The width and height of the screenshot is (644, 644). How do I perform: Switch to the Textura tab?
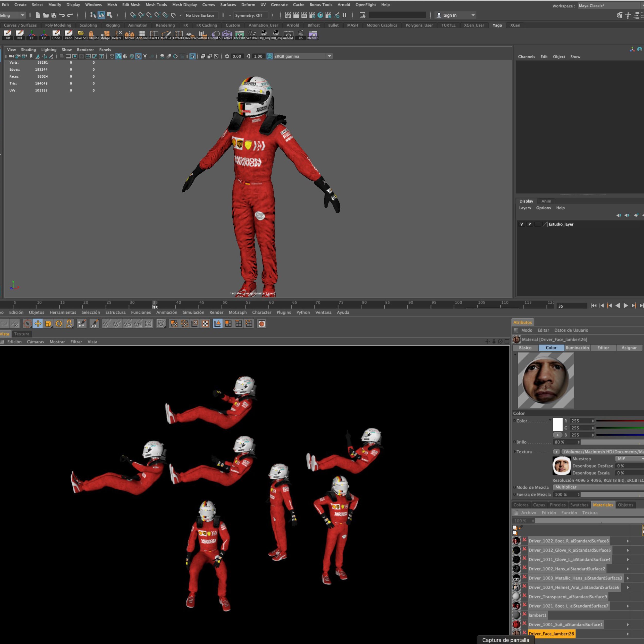pos(22,334)
